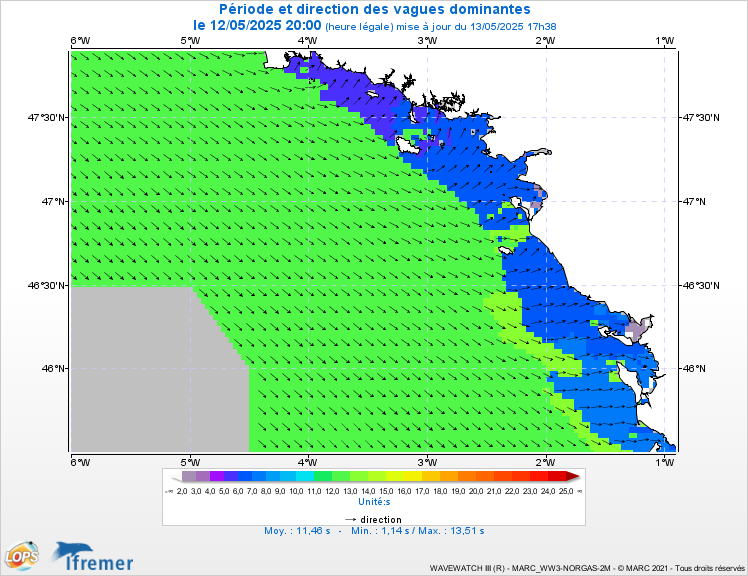Click the 'direction' legend label
The width and height of the screenshot is (748, 576).
[x=381, y=519]
